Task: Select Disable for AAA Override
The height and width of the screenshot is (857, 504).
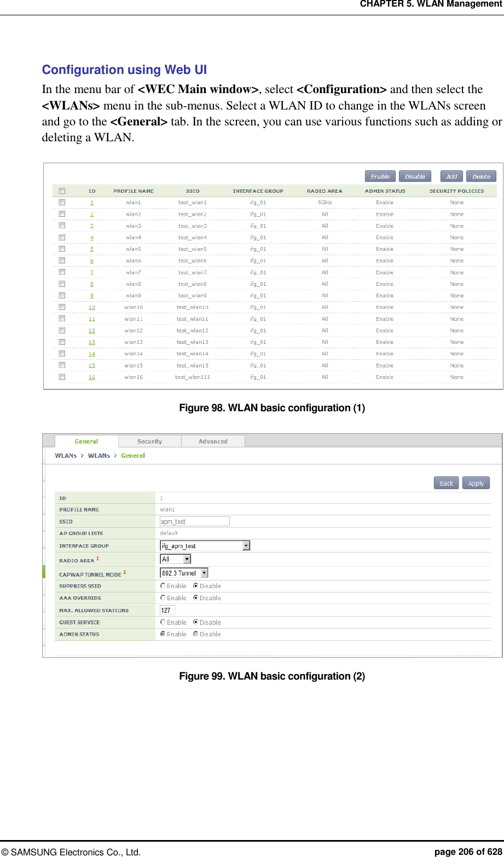Action: 196,598
